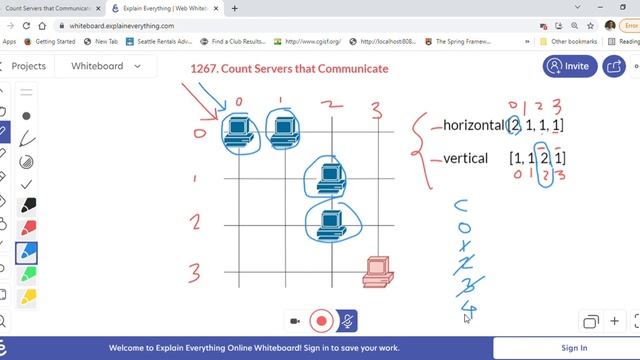Viewport: 640px width, 360px height.
Task: Select the hatched circle opacity option
Action: (x=27, y=162)
